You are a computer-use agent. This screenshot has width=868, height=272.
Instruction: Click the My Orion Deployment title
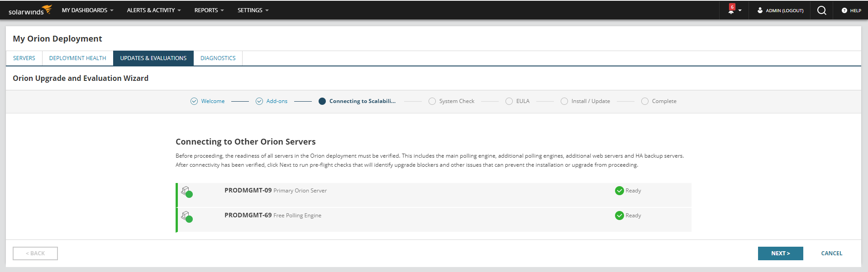57,39
